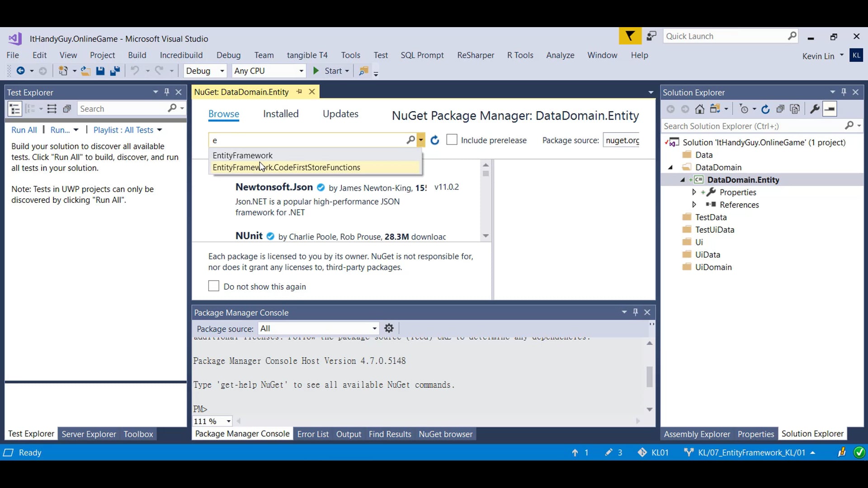Click the Save All toolbar icon

[115, 71]
